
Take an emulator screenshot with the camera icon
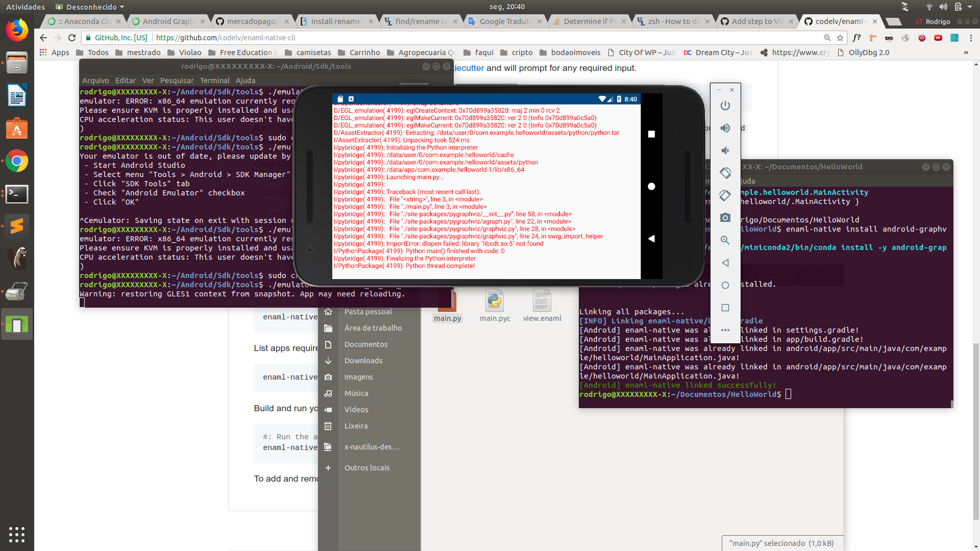725,218
